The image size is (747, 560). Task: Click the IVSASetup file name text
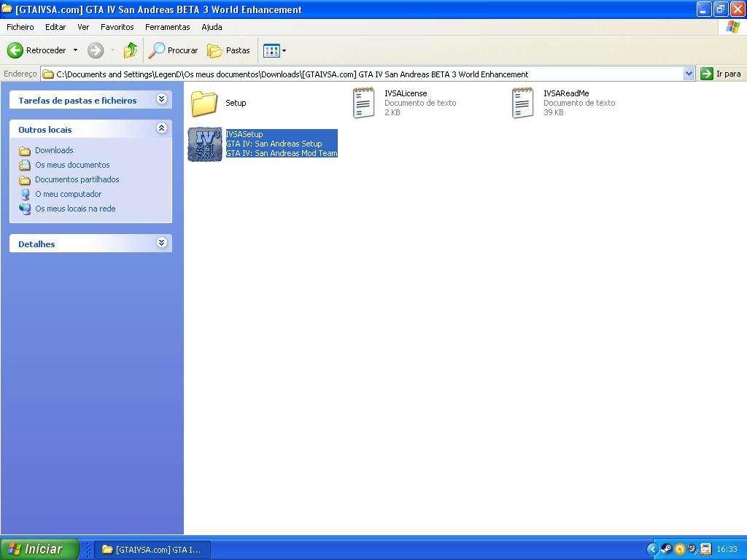click(x=244, y=134)
